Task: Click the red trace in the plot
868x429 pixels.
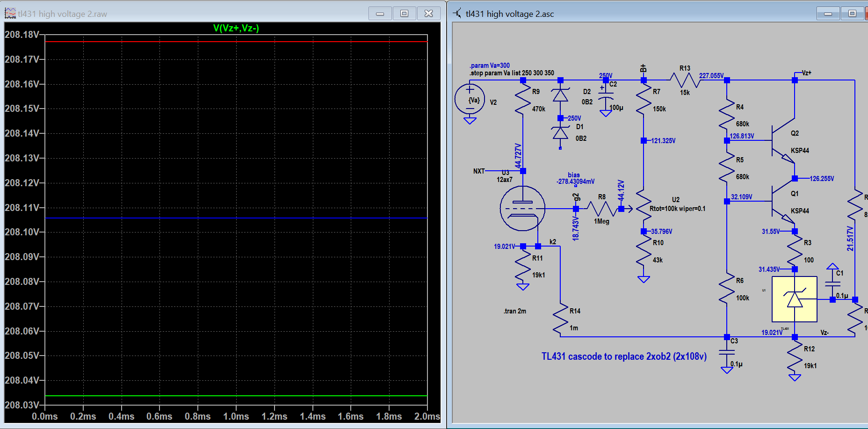Action: pyautogui.click(x=236, y=42)
